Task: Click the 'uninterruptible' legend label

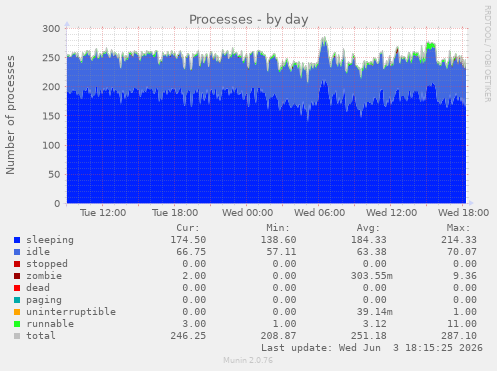Action: [x=71, y=312]
